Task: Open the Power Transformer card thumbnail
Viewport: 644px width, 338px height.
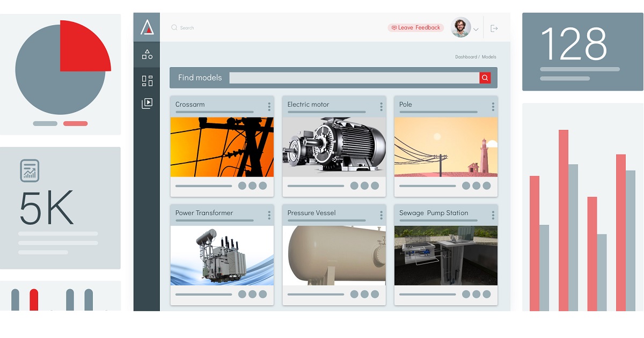Action: (222, 256)
